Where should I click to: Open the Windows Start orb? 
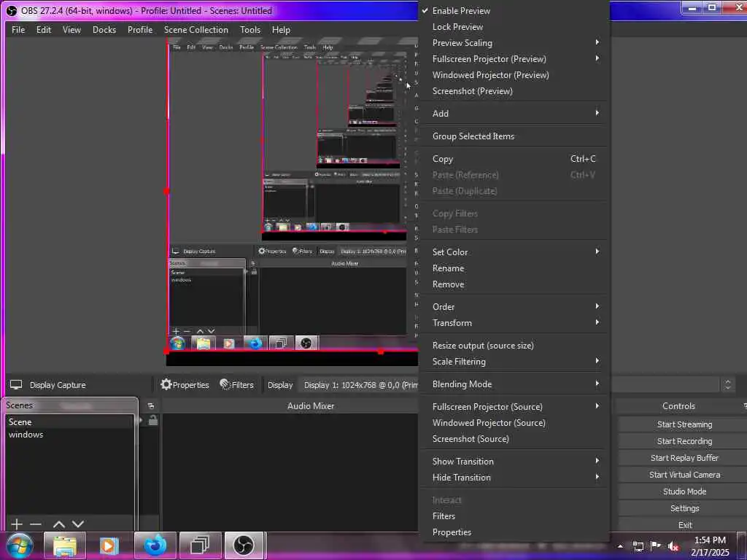tap(20, 545)
